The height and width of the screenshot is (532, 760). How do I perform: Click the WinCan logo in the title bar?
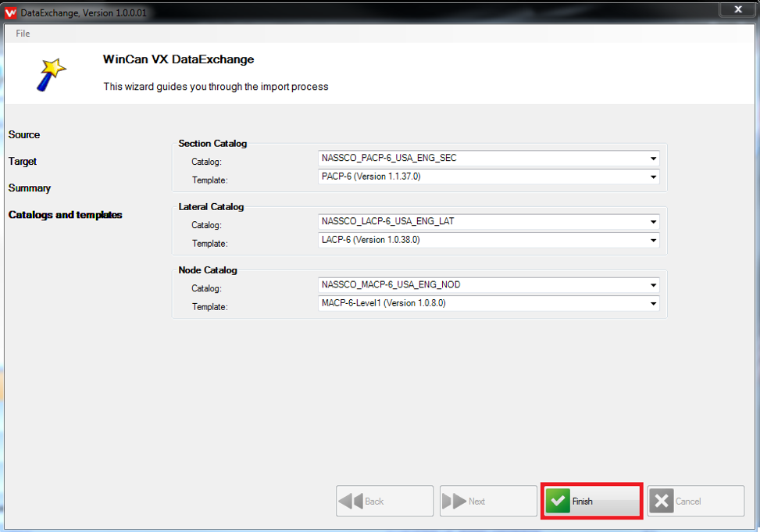pyautogui.click(x=12, y=12)
